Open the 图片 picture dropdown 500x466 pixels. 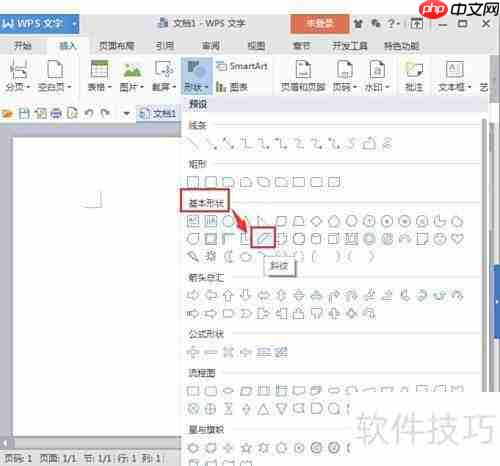(132, 87)
